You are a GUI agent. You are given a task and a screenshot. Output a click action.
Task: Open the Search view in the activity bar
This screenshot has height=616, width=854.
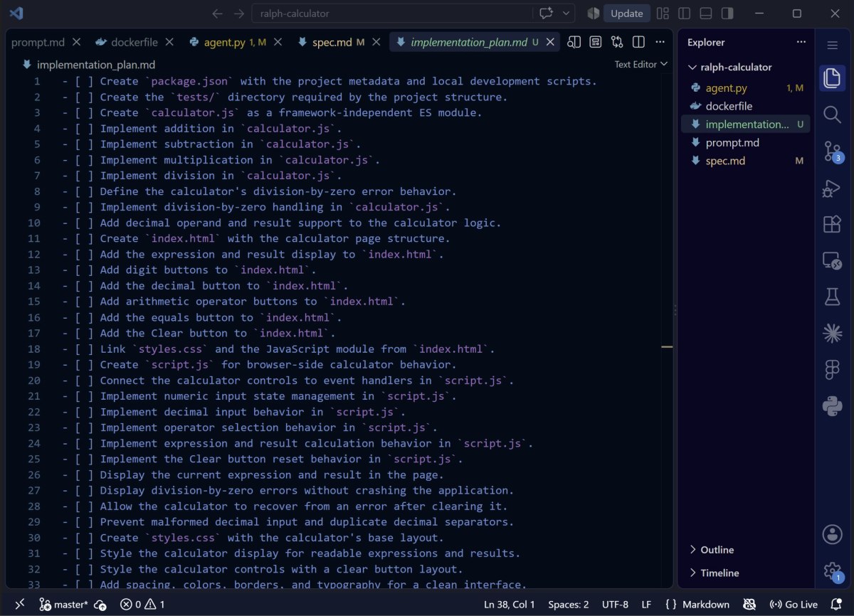832,114
